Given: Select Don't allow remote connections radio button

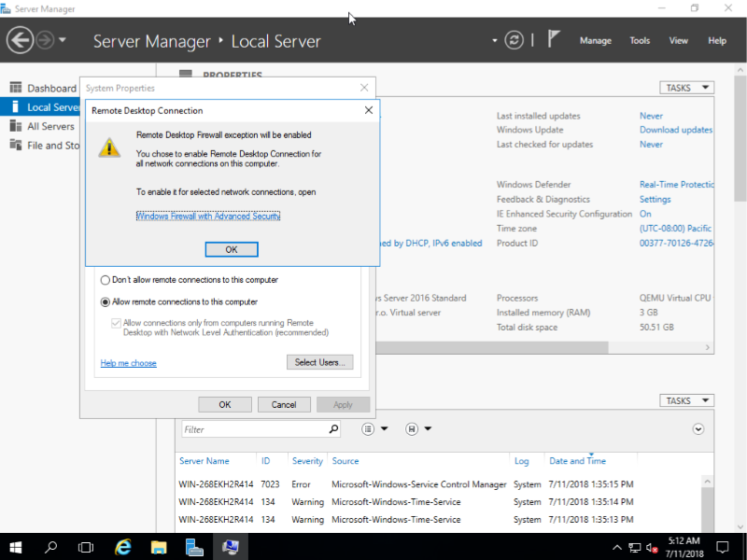Looking at the screenshot, I should pos(105,280).
